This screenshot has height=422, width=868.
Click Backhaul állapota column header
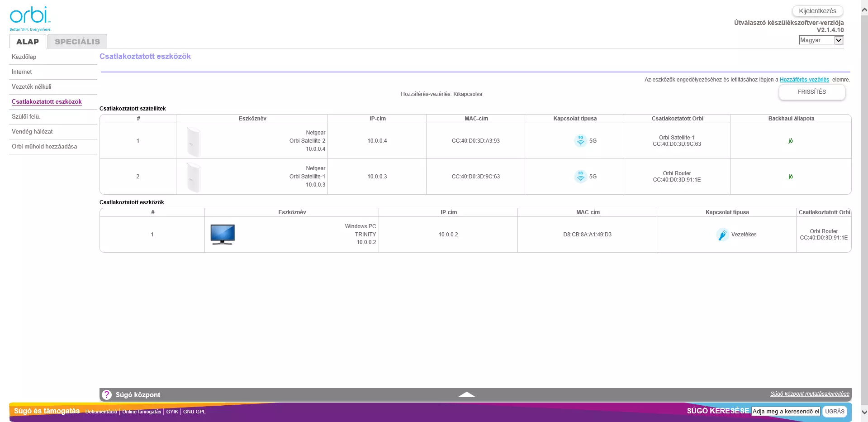(791, 119)
